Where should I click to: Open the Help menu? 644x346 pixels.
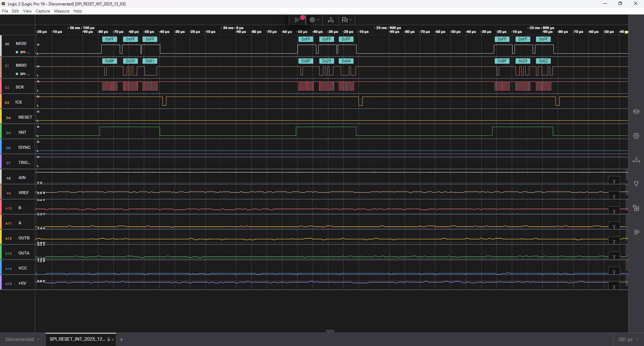[77, 11]
